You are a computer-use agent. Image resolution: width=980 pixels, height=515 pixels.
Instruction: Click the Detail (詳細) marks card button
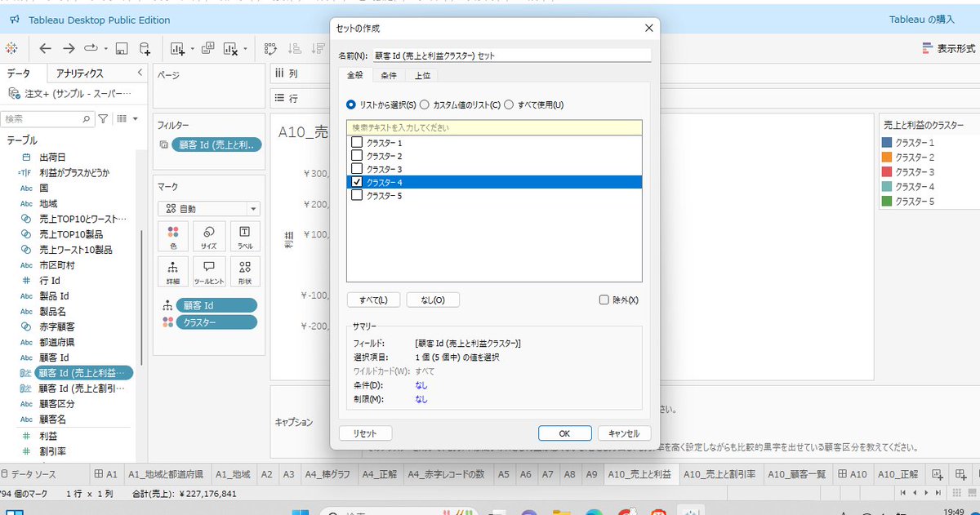[172, 272]
